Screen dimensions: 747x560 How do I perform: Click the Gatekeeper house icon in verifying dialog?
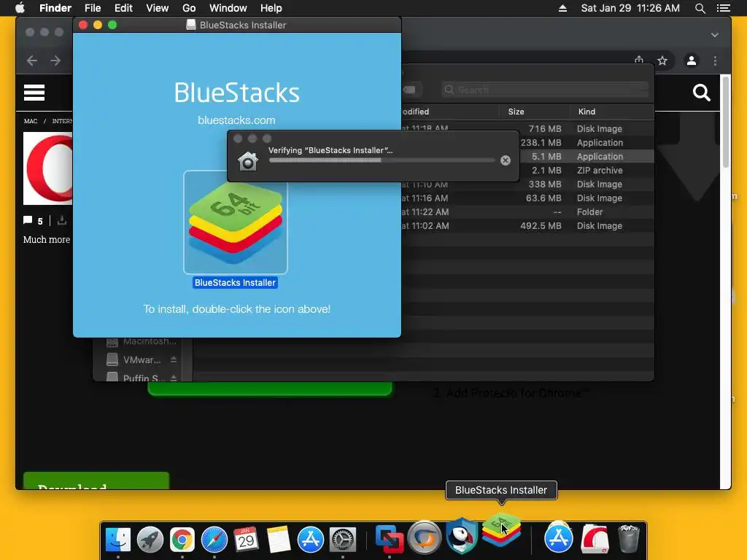point(248,161)
